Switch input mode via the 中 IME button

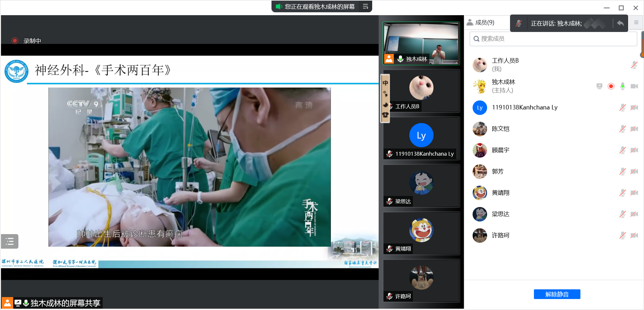click(385, 83)
